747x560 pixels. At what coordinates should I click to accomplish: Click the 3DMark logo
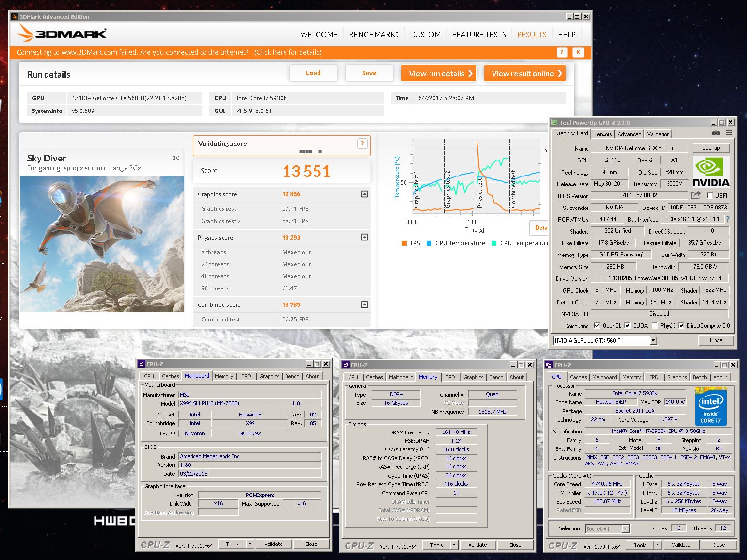pos(62,33)
